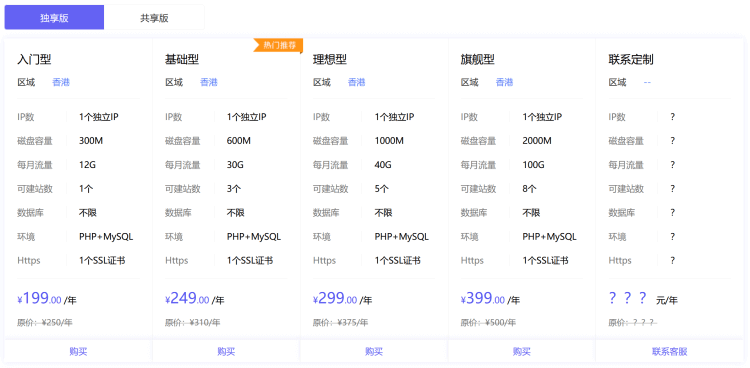This screenshot has width=750, height=368.
Task: Click the 旗舰型 plan title
Action: [477, 60]
